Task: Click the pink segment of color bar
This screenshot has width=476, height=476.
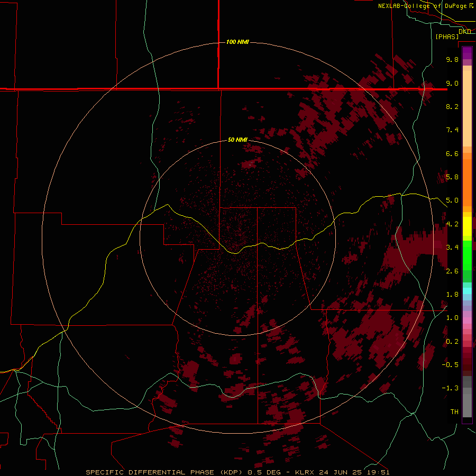Action: tap(467, 321)
